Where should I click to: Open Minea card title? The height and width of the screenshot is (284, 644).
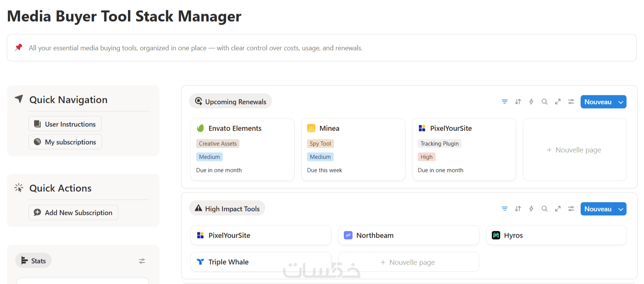pos(329,128)
